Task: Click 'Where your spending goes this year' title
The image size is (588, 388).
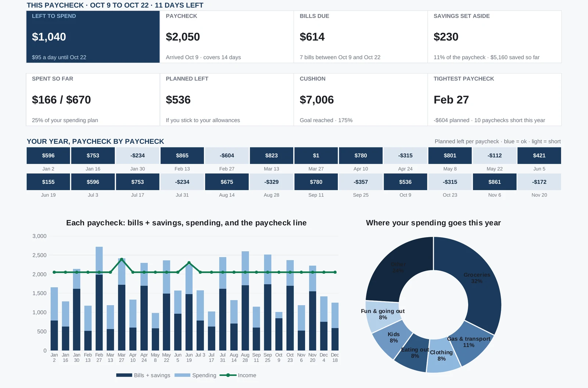Action: pyautogui.click(x=433, y=223)
